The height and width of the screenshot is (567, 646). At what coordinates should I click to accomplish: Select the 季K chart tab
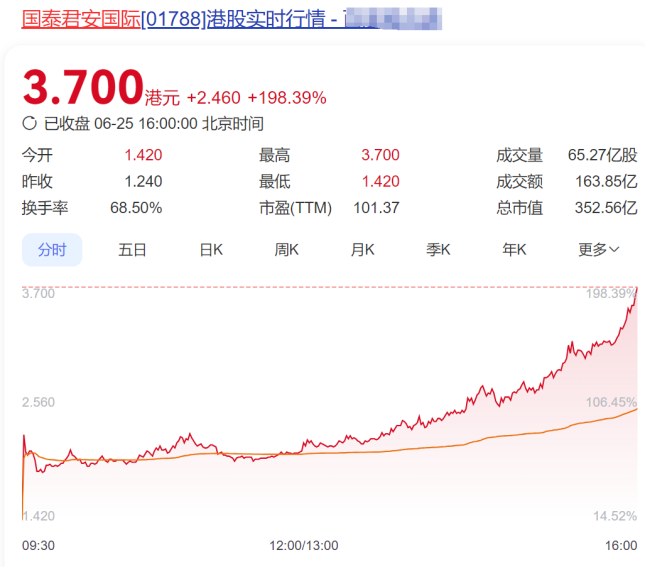(438, 250)
